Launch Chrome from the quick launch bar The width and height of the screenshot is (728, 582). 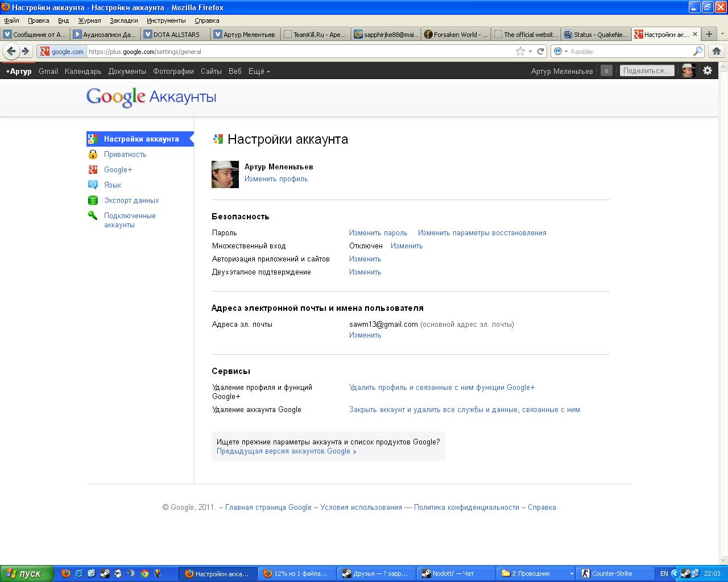click(x=144, y=573)
